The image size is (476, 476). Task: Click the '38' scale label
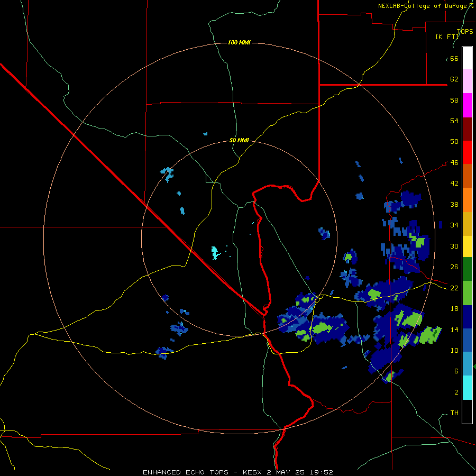pyautogui.click(x=454, y=205)
